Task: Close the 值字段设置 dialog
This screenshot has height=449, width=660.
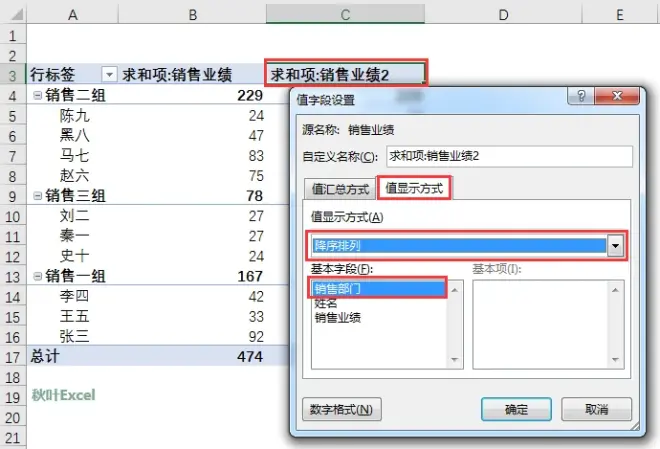Action: pyautogui.click(x=617, y=96)
